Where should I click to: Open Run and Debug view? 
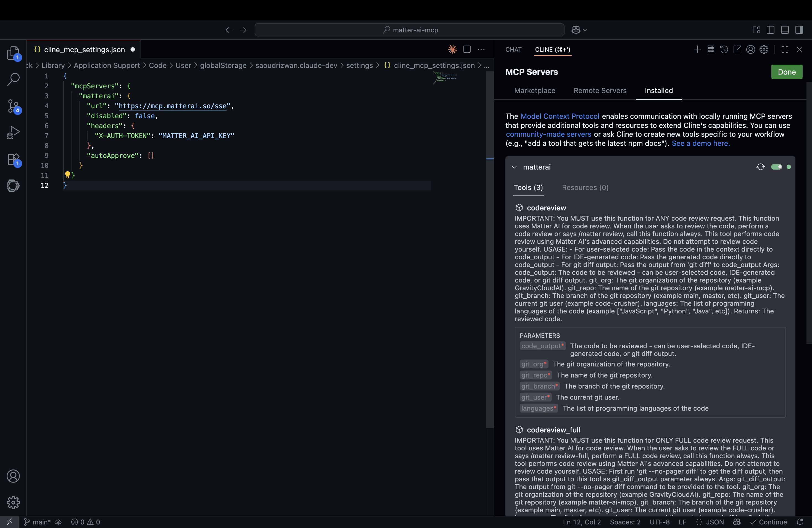coord(13,132)
